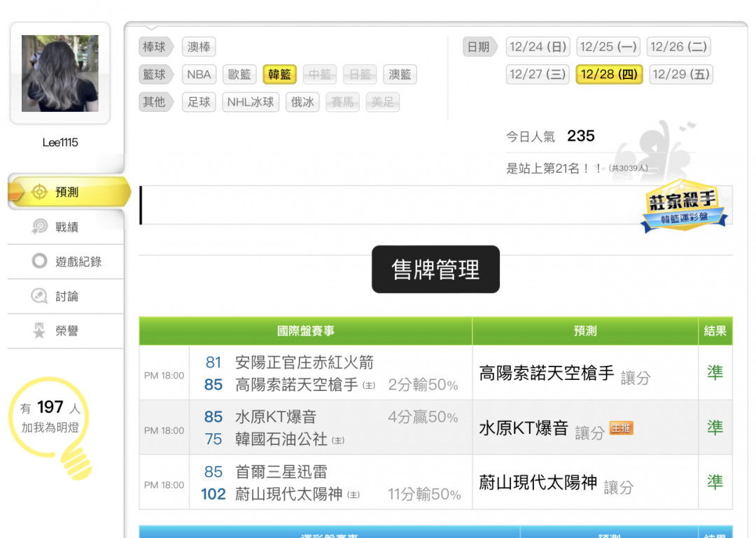The height and width of the screenshot is (538, 756).
Task: Select the 賽馬 filter
Action: click(x=342, y=101)
